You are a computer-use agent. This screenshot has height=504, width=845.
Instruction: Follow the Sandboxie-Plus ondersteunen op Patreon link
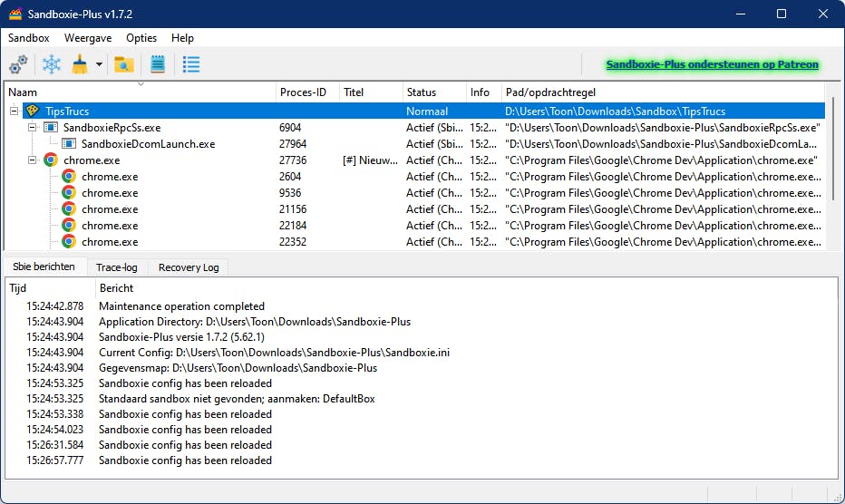(x=712, y=64)
